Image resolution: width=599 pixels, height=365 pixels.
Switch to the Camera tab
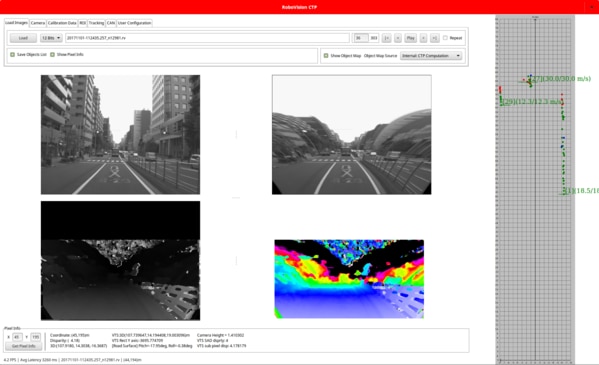pos(38,23)
